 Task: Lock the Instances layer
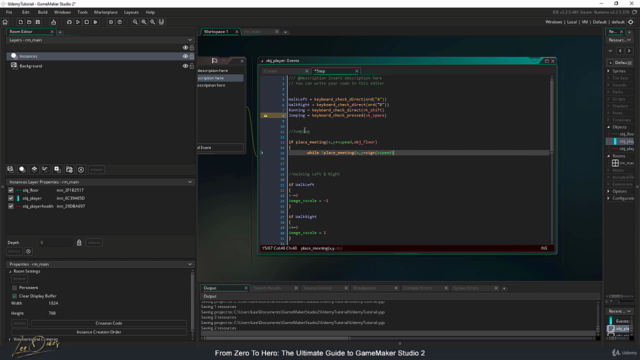[x=192, y=56]
